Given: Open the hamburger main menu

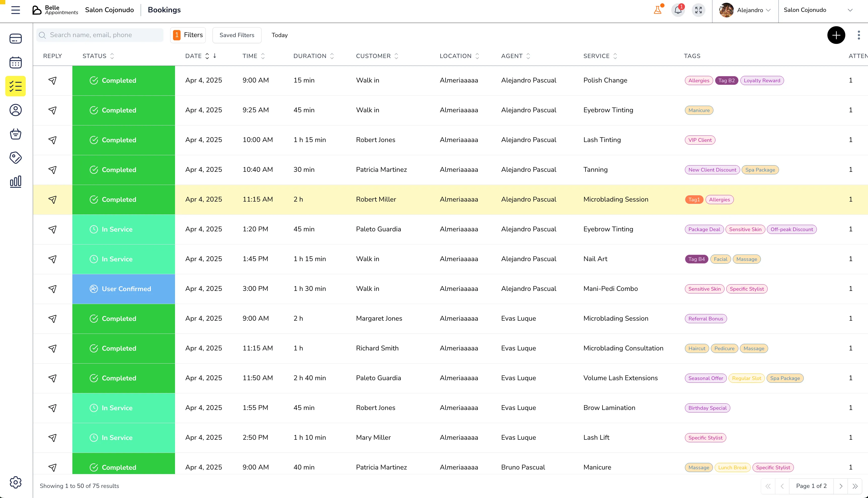Looking at the screenshot, I should pos(15,10).
